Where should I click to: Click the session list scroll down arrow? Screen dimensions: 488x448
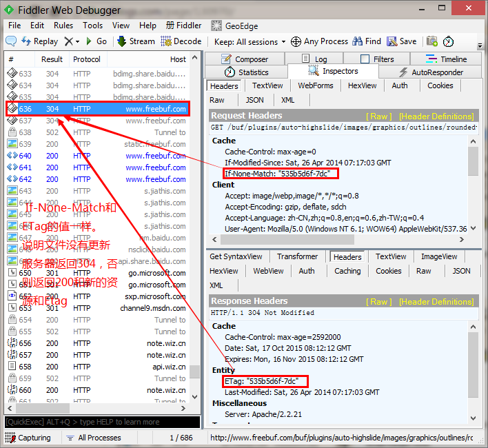(195, 397)
